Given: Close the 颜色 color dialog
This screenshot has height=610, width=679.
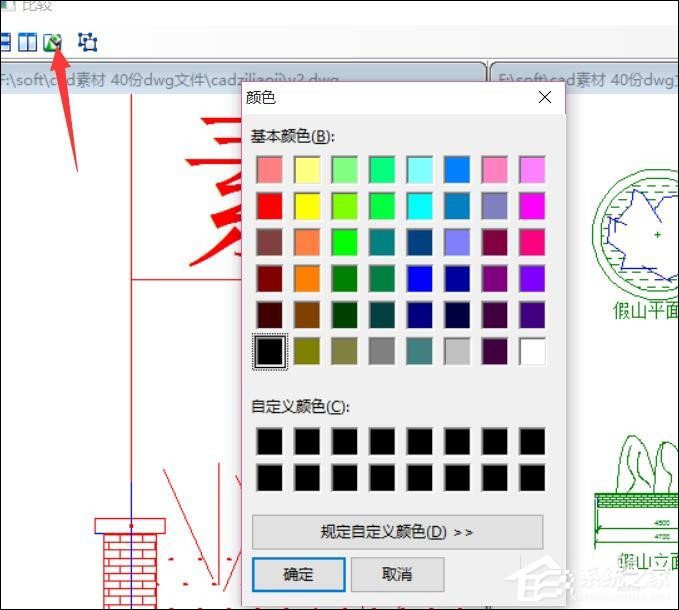Looking at the screenshot, I should click(x=545, y=97).
